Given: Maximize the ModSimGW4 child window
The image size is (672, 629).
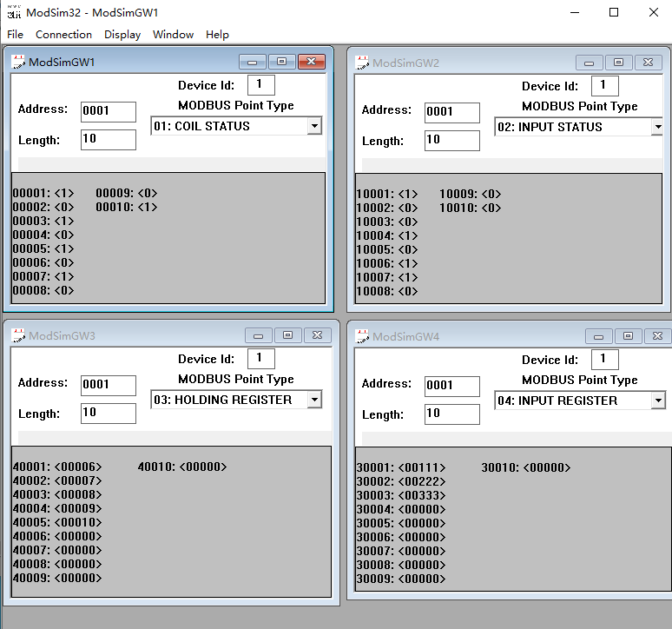Looking at the screenshot, I should click(628, 336).
